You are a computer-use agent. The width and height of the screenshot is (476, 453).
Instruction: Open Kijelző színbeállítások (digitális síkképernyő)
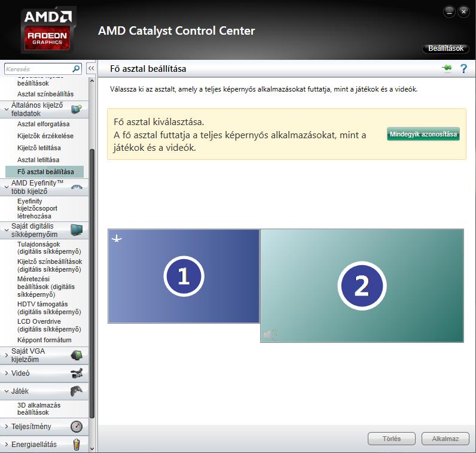(x=50, y=265)
